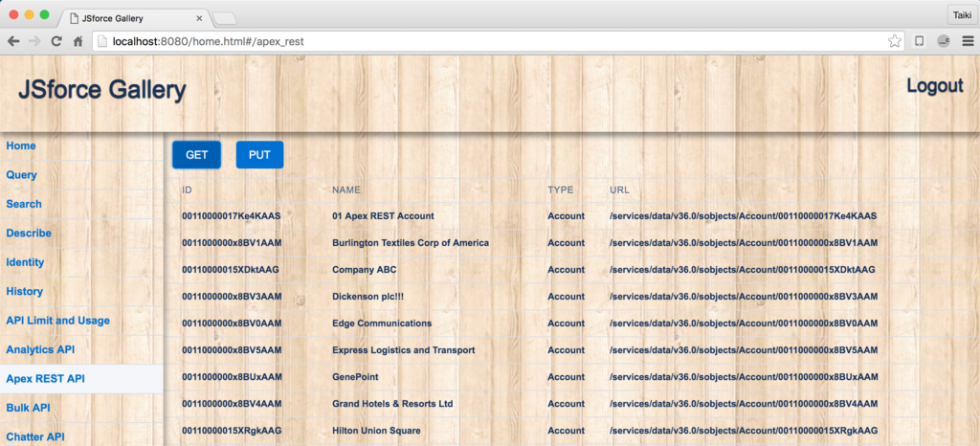Open the Chrome hamburger menu
The height and width of the screenshot is (446, 980).
(969, 41)
